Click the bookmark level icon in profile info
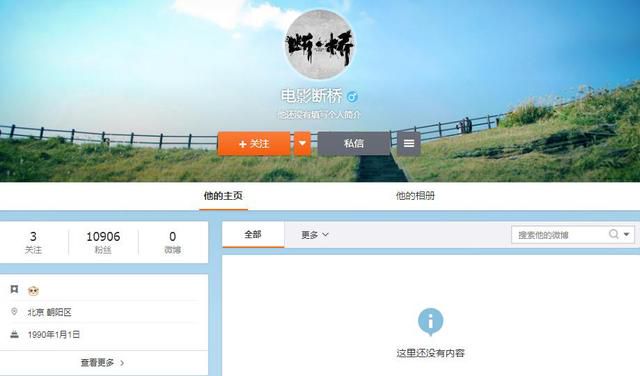 (x=14, y=289)
